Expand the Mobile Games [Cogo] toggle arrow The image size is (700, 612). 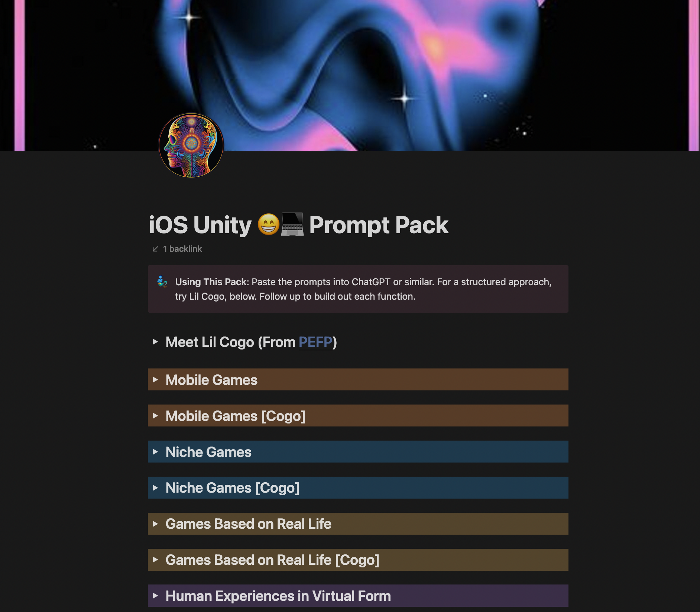pyautogui.click(x=155, y=416)
